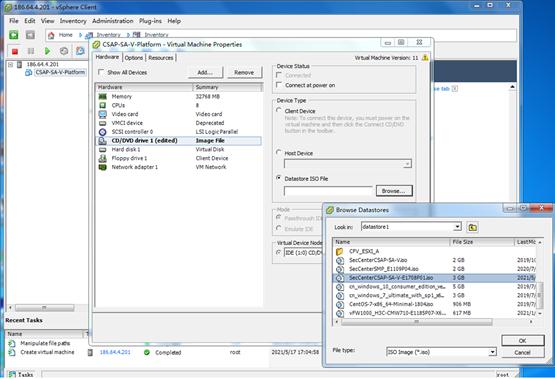
Task: Click the Add... hardware button
Action: coord(205,73)
